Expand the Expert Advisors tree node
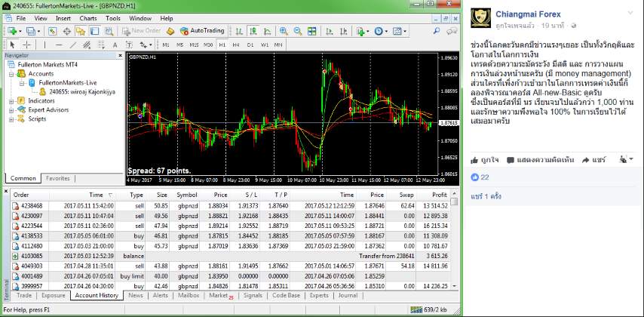The image size is (644, 317). [x=11, y=110]
